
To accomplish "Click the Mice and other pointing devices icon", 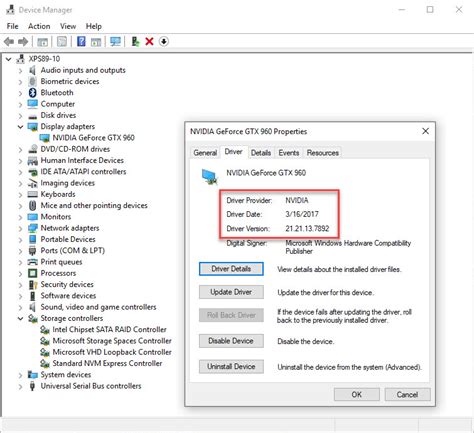I will [32, 206].
